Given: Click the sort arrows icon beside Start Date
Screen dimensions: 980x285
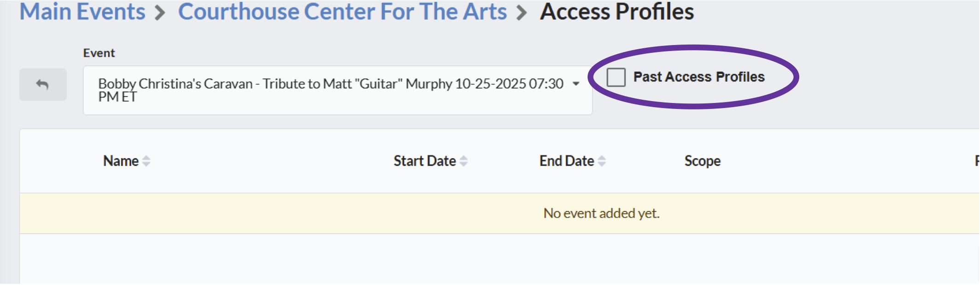Looking at the screenshot, I should tap(464, 161).
